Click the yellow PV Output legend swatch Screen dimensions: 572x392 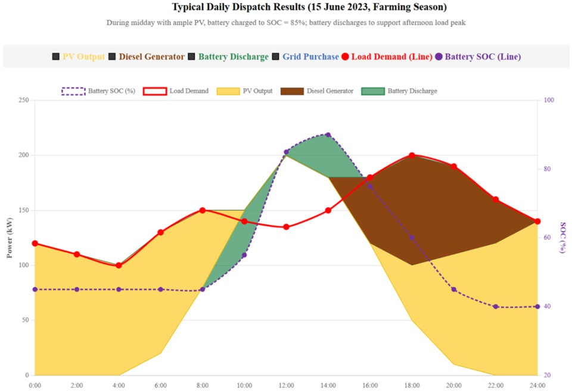pyautogui.click(x=228, y=91)
